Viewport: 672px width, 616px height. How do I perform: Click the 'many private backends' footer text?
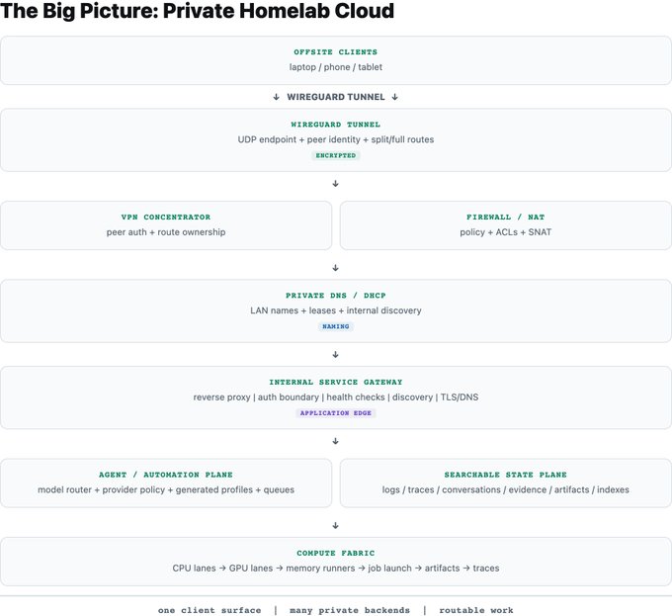(x=350, y=610)
